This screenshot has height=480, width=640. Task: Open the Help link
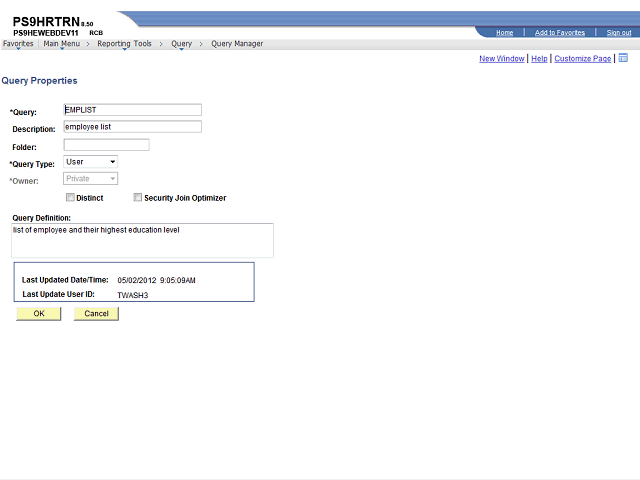click(539, 59)
